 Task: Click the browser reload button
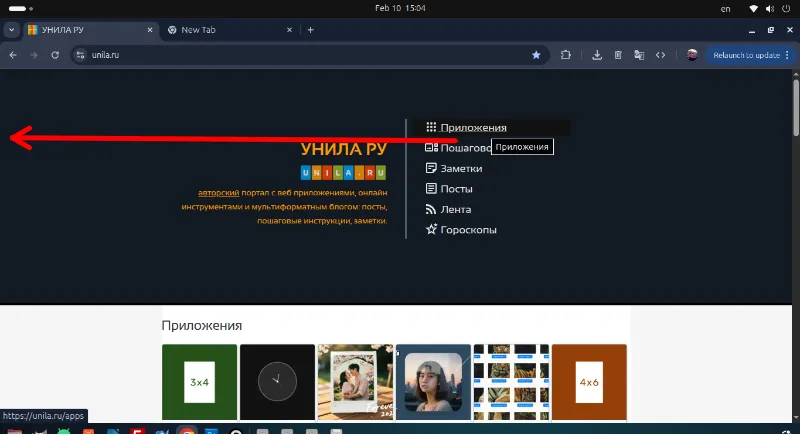coord(56,55)
